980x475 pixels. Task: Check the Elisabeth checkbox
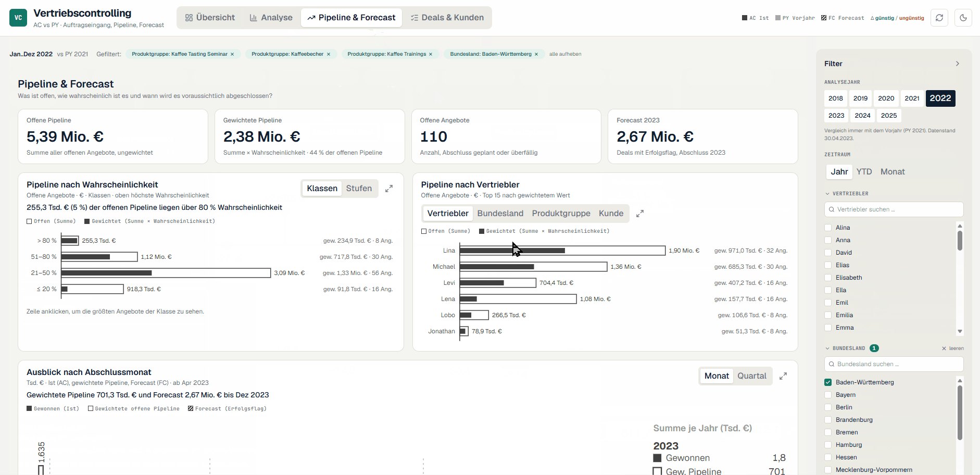[828, 278]
